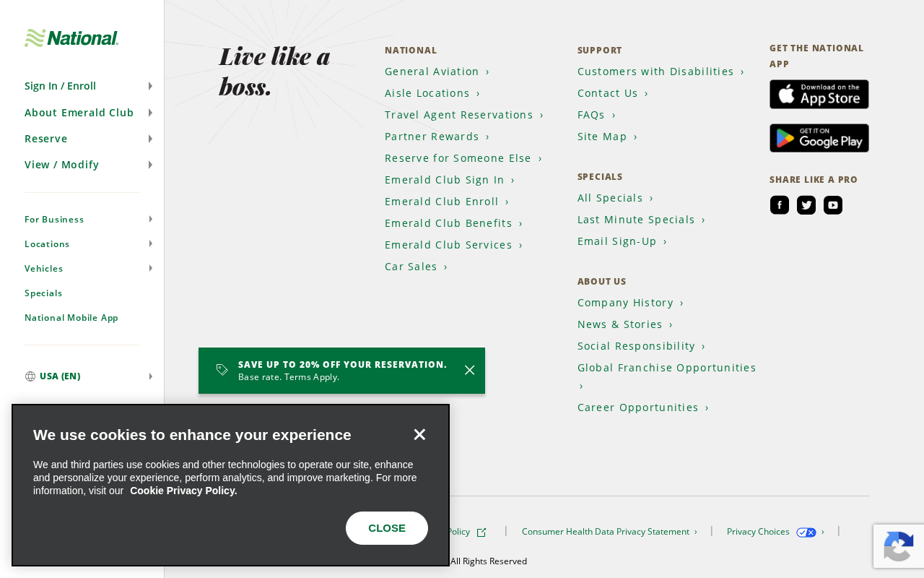Expand View / Modify menu
This screenshot has height=578, width=924.
click(88, 165)
